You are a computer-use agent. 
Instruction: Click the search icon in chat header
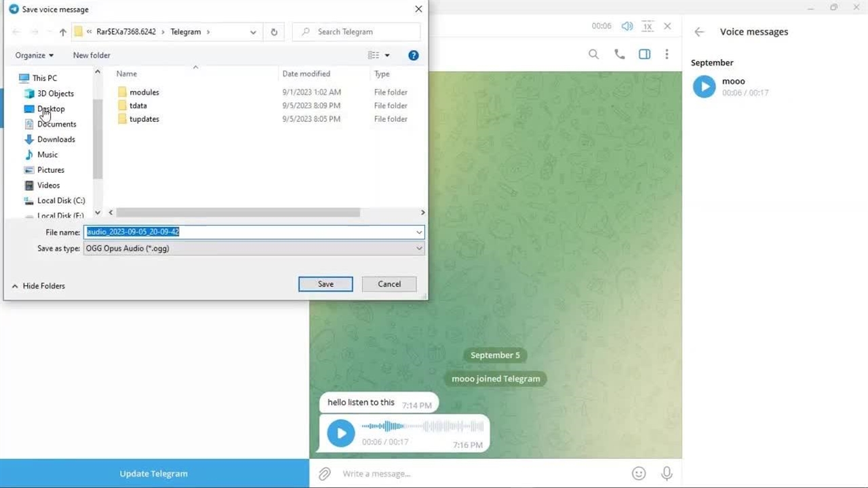click(593, 54)
